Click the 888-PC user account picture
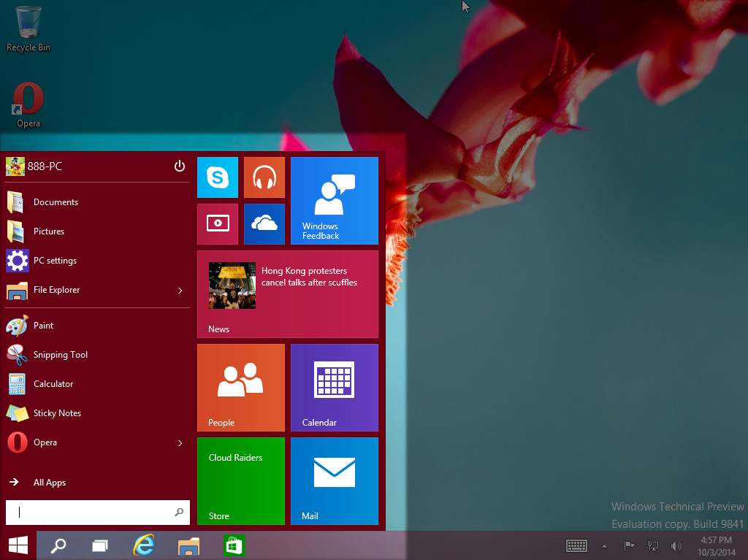Viewport: 748px width, 560px height. 15,166
